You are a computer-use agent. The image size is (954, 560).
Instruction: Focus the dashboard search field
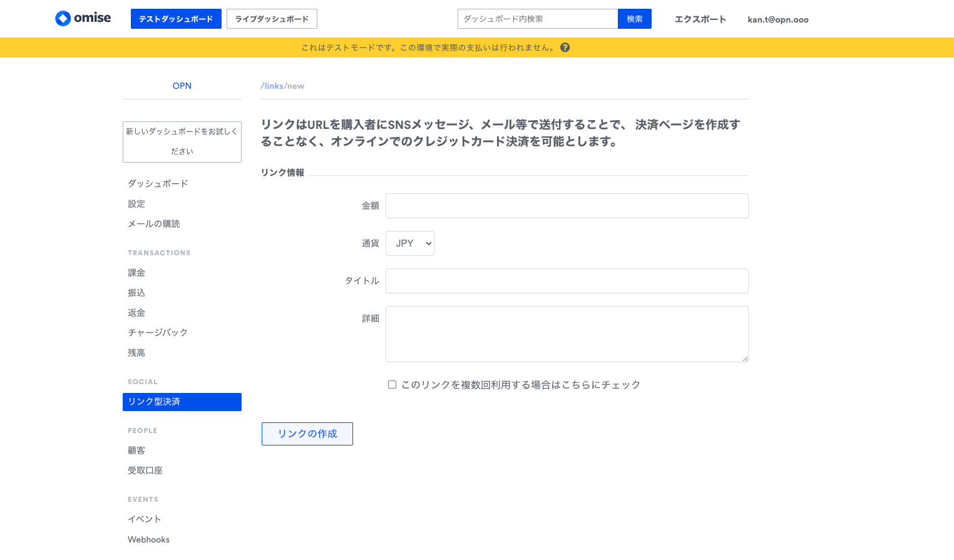click(538, 19)
